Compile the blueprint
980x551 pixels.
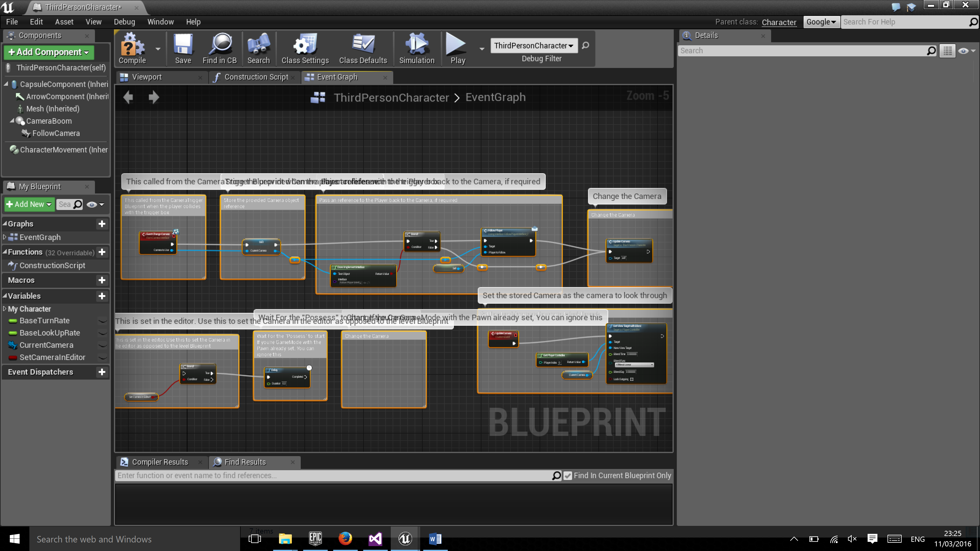(x=132, y=49)
